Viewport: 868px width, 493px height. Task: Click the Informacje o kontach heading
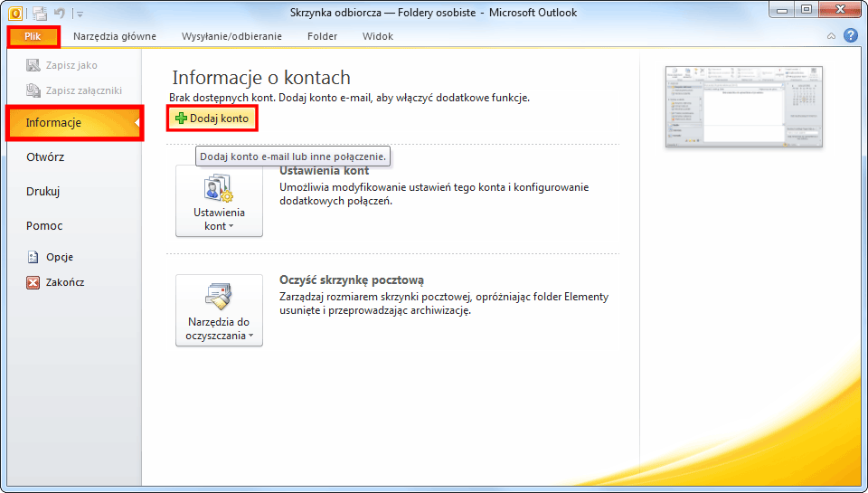coord(261,78)
